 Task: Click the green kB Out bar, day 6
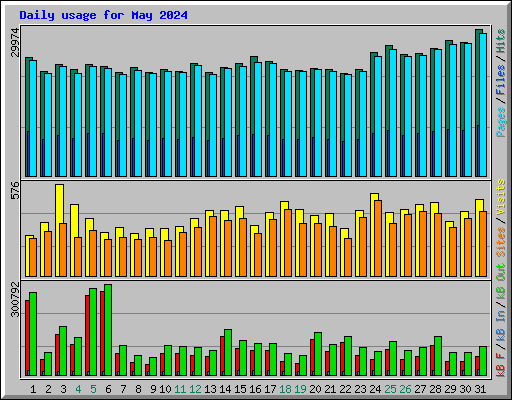[108, 330]
